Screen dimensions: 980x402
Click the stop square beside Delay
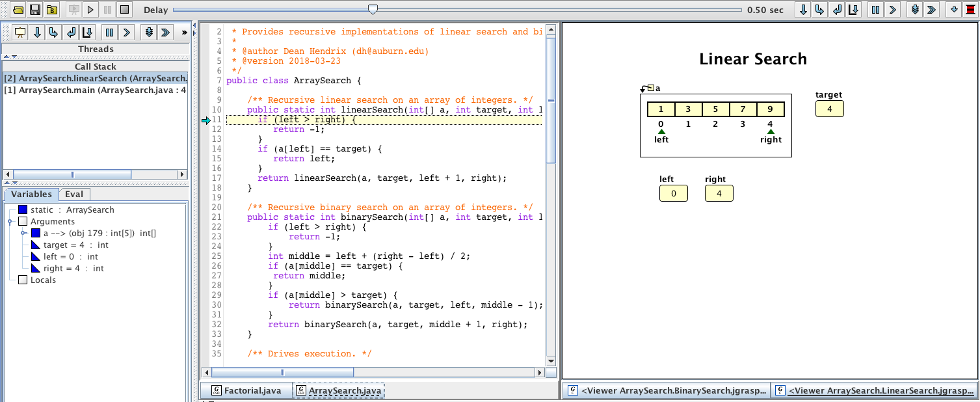click(125, 10)
